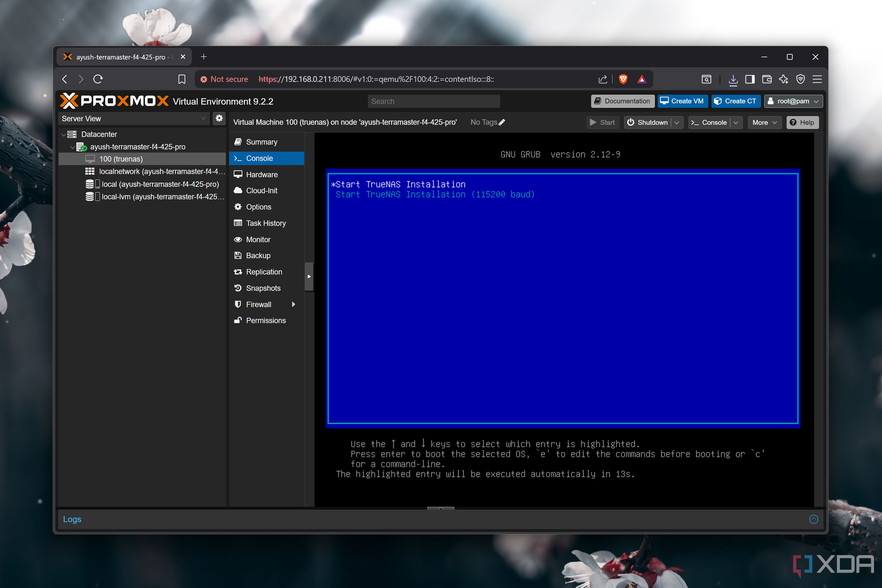Open the Summary menu item
The image size is (882, 588).
[267, 142]
